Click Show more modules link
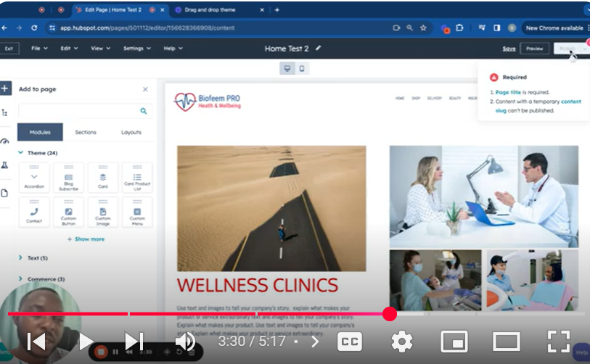Image resolution: width=590 pixels, height=364 pixels. (86, 239)
